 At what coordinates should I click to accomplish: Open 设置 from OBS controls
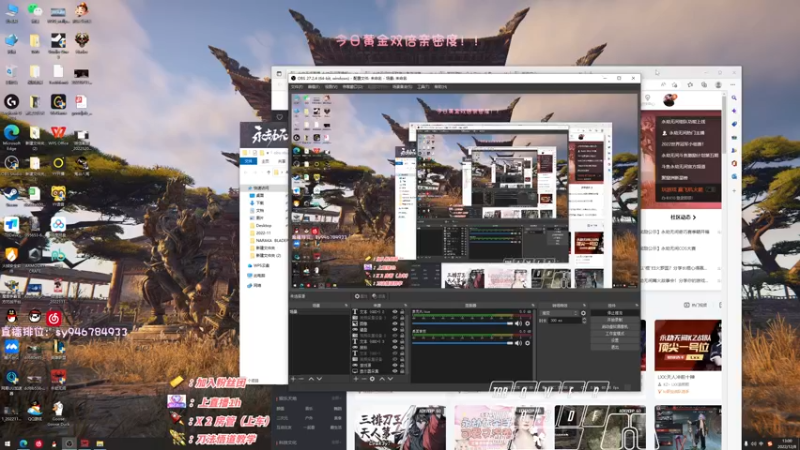tap(615, 340)
